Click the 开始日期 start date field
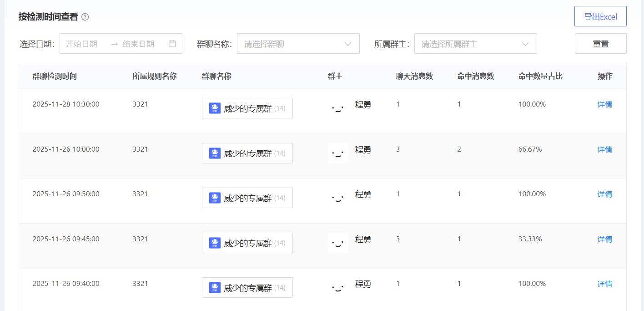 [82, 44]
